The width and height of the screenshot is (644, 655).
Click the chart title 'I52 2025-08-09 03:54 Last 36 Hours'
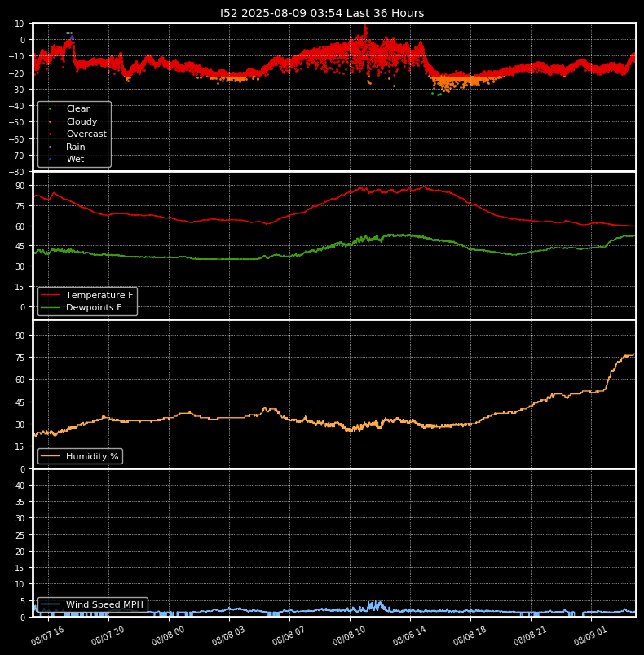pos(322,13)
